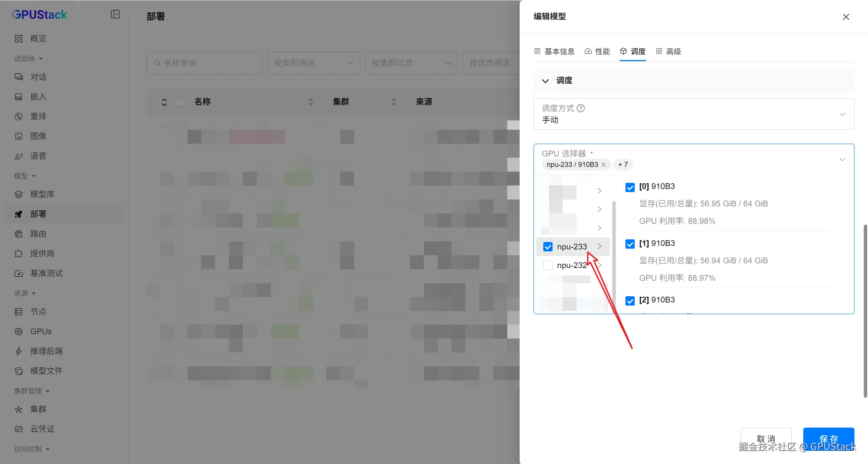
Task: Click help icon beside 调度方式
Action: click(x=580, y=108)
